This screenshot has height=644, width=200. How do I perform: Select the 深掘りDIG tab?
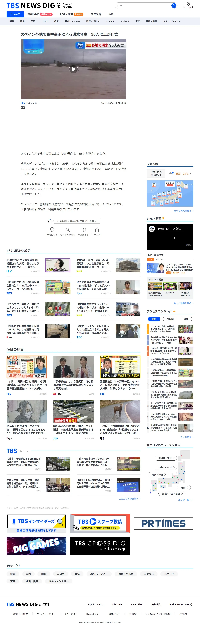click(x=40, y=14)
